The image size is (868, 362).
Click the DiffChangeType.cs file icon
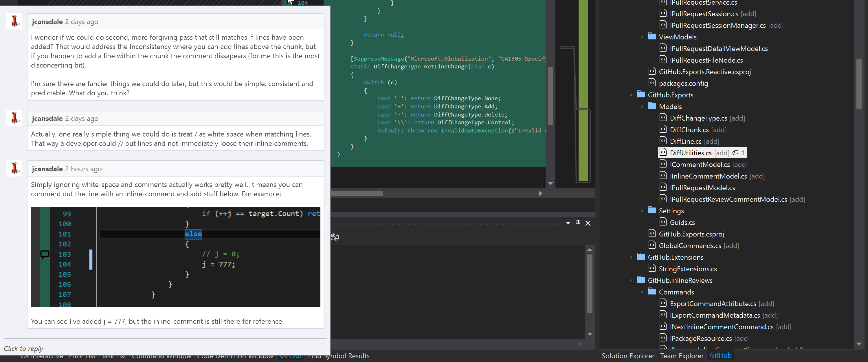[663, 118]
